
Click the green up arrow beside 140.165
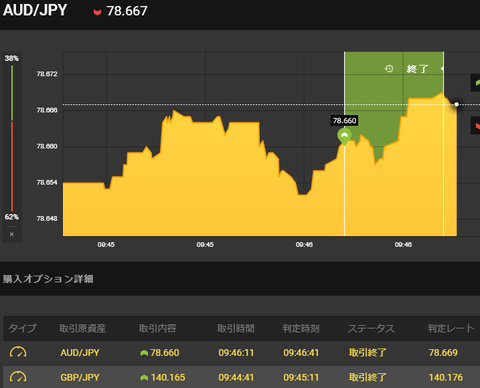coord(144,378)
